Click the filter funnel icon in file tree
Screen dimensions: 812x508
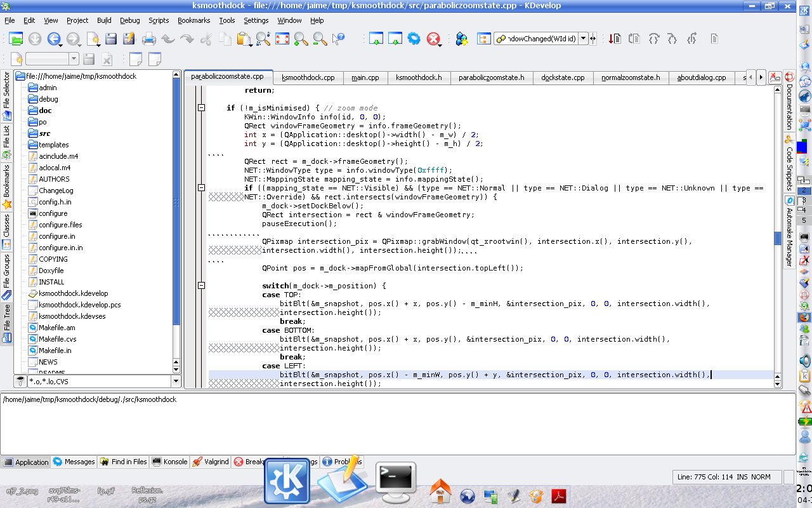[20, 381]
